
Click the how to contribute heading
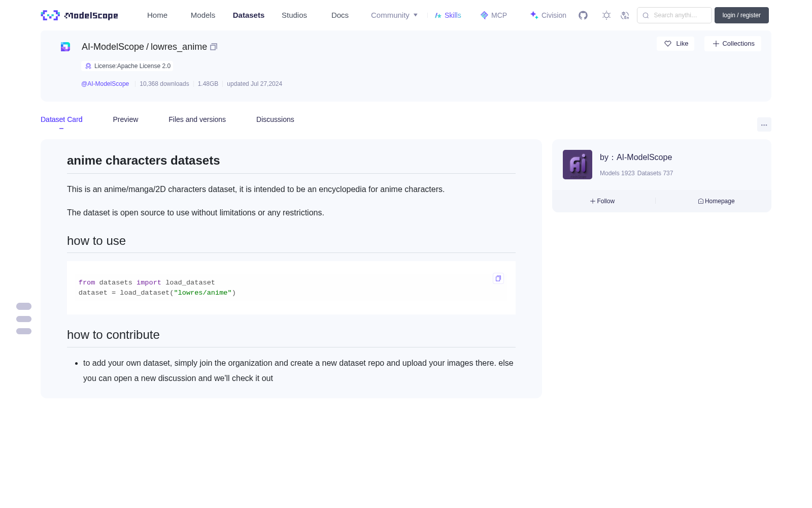pos(113,335)
